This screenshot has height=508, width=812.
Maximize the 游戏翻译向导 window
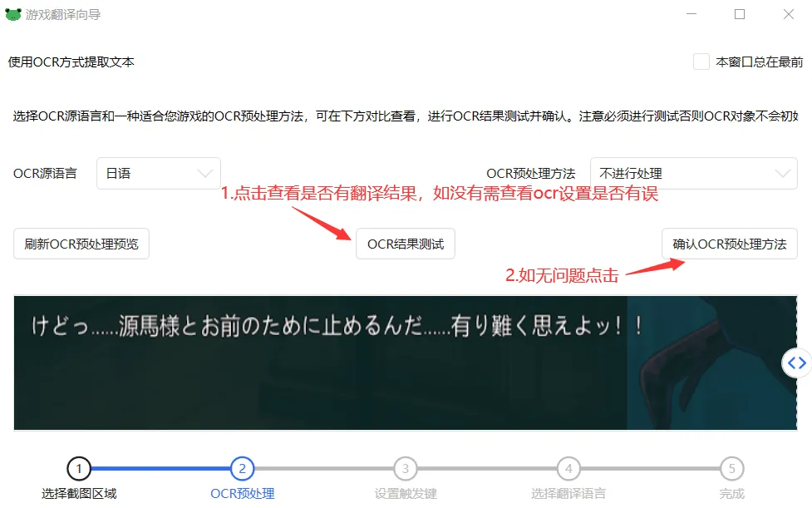coord(740,14)
